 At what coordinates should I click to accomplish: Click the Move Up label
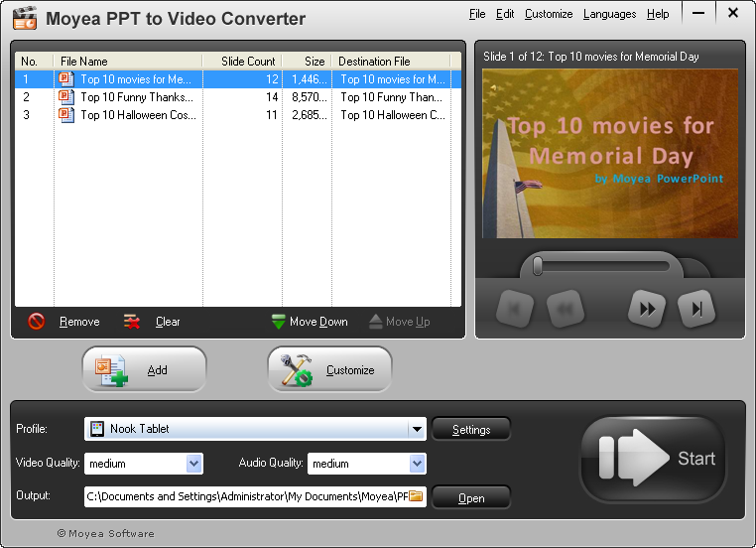(408, 322)
